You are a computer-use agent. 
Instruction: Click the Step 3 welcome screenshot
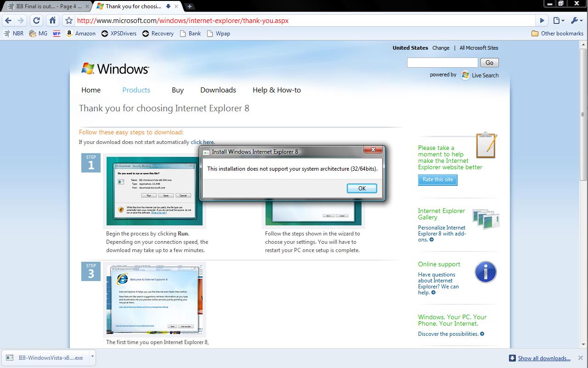click(154, 299)
